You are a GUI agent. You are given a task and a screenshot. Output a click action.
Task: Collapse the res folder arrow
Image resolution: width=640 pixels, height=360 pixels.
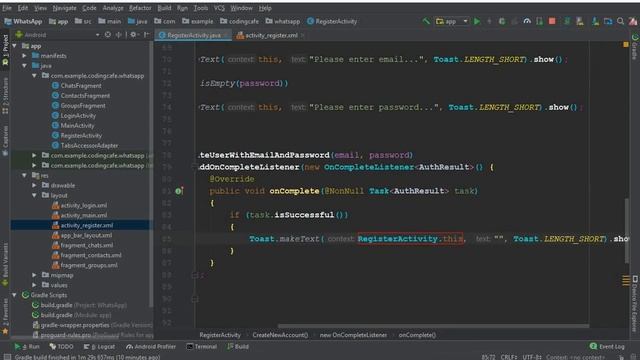click(x=24, y=175)
